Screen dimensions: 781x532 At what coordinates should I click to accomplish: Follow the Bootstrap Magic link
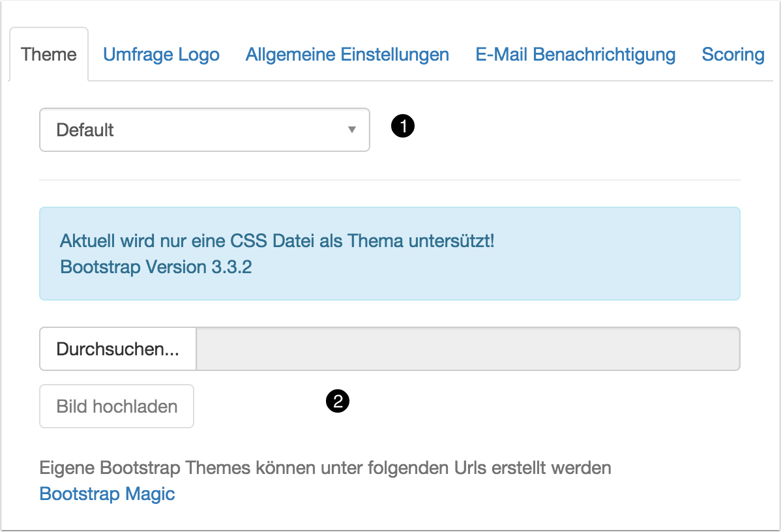[107, 494]
